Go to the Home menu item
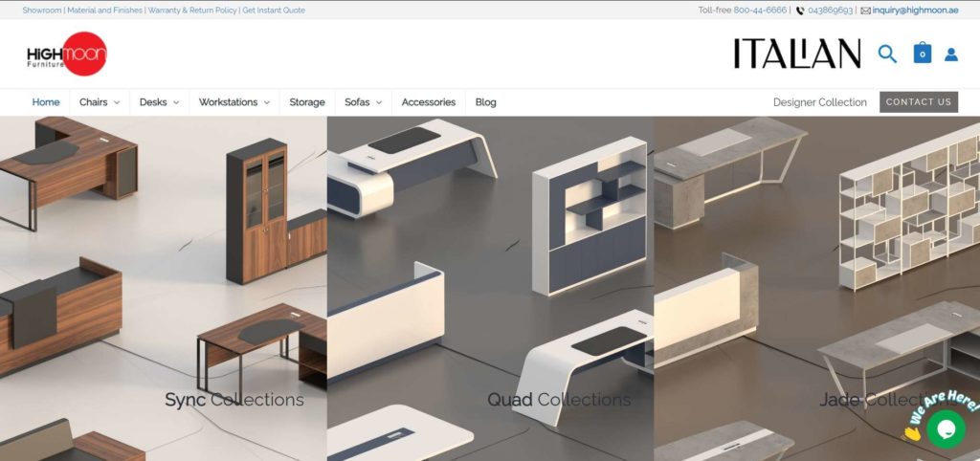Image resolution: width=980 pixels, height=461 pixels. tap(46, 102)
